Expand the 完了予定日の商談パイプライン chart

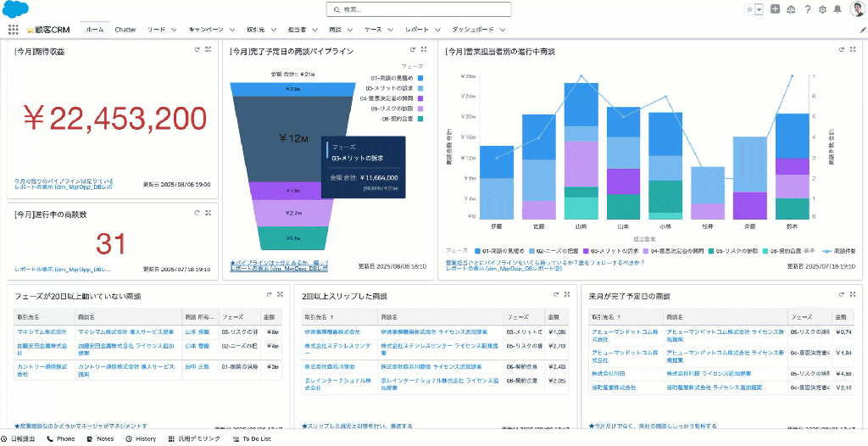point(424,50)
